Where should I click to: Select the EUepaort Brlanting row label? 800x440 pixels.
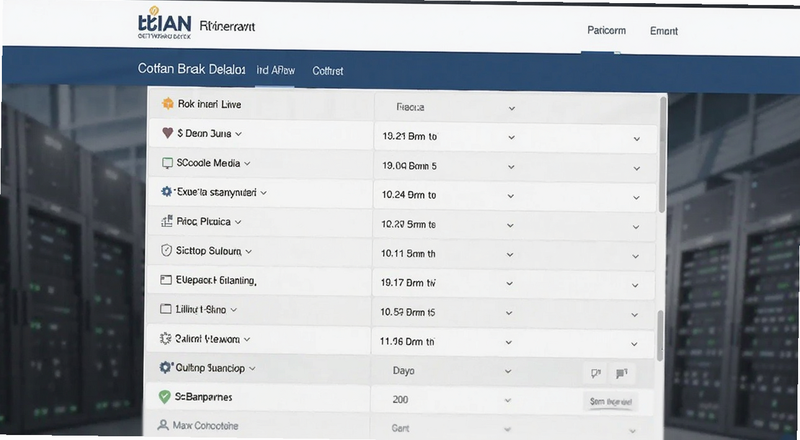(x=216, y=280)
